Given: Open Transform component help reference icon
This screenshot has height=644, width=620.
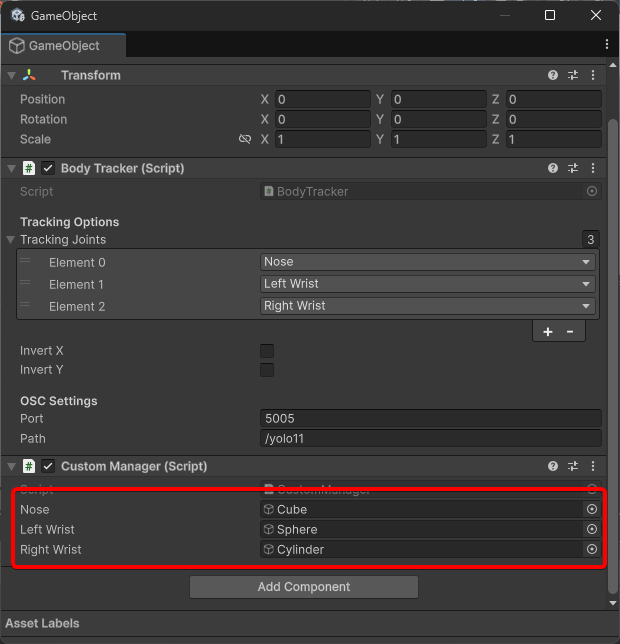Looking at the screenshot, I should (x=553, y=75).
